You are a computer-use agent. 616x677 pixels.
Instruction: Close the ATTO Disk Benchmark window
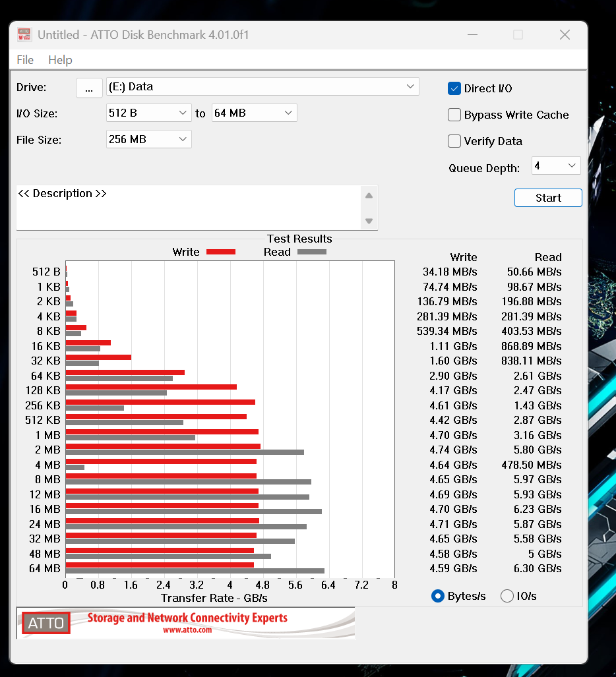[x=565, y=34]
